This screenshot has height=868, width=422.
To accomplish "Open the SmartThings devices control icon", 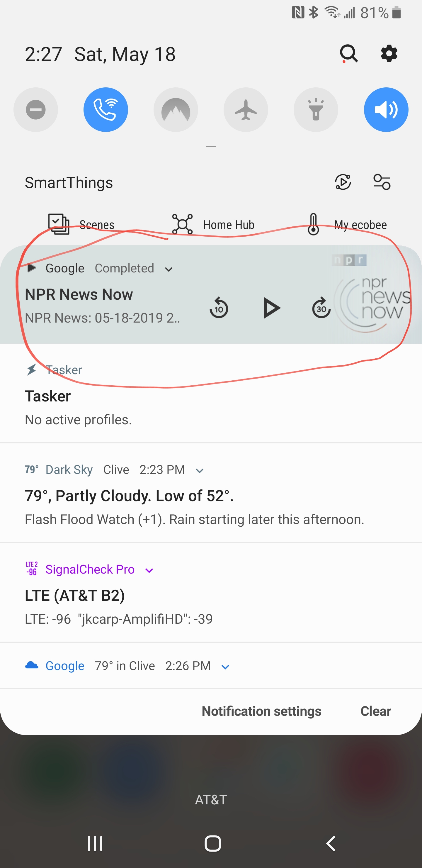I will [382, 182].
